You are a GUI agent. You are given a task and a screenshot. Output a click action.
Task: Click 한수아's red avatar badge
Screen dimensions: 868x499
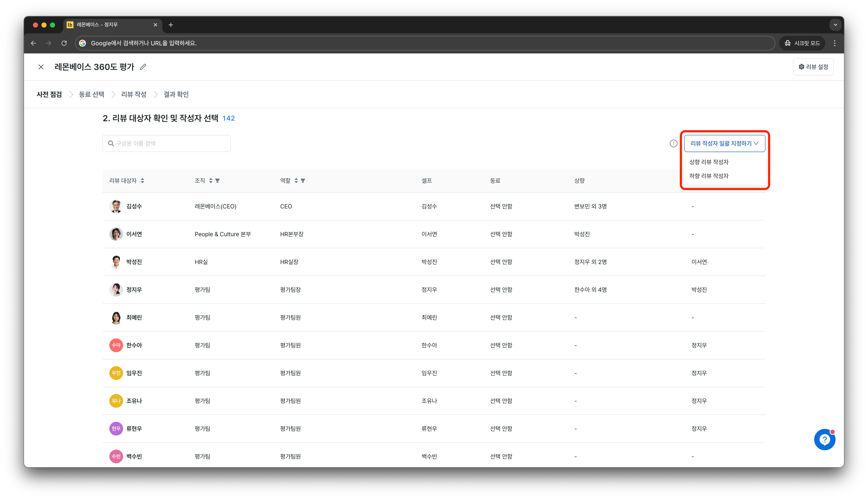116,345
